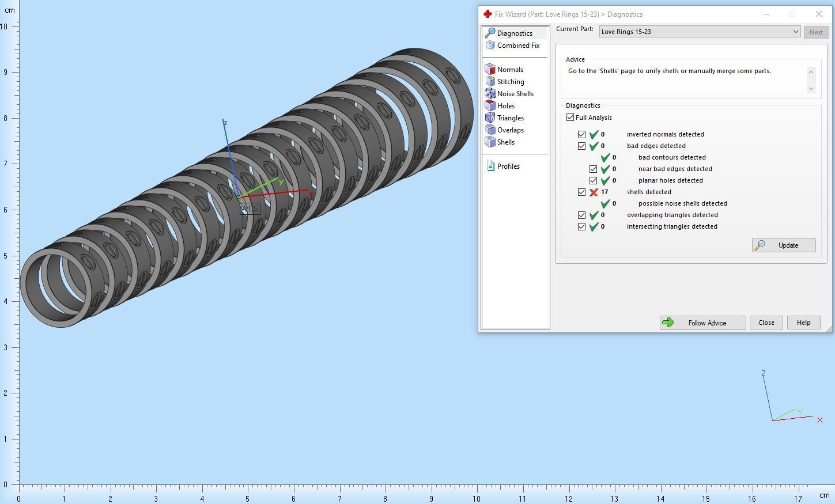Click the Overlaps cube icon

pyautogui.click(x=490, y=130)
